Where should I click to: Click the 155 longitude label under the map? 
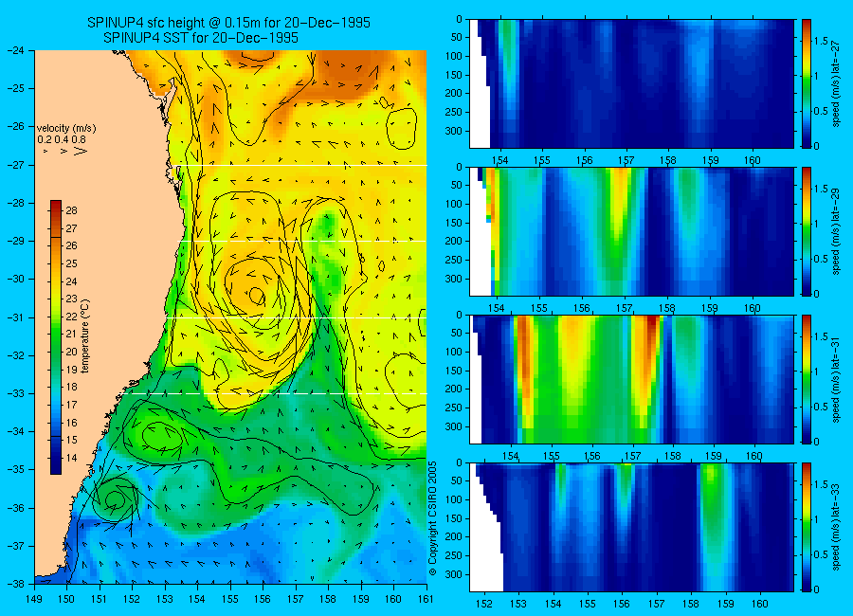click(230, 599)
